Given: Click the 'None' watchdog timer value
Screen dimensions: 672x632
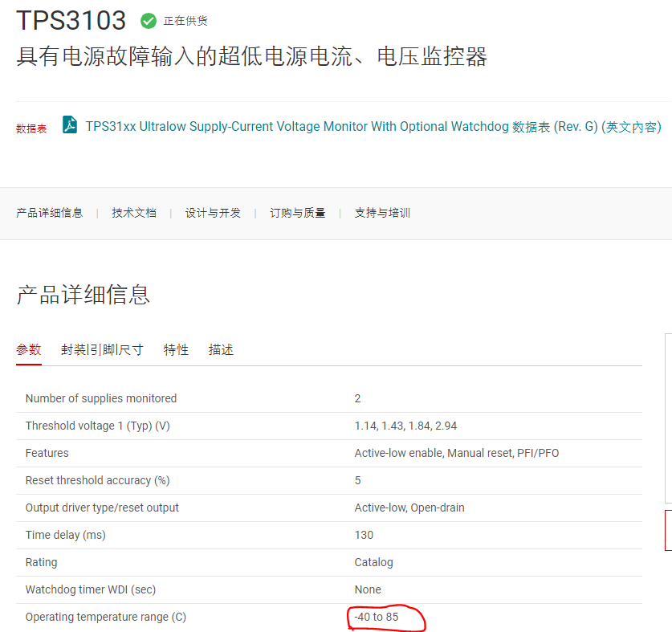Looking at the screenshot, I should pyautogui.click(x=368, y=589).
